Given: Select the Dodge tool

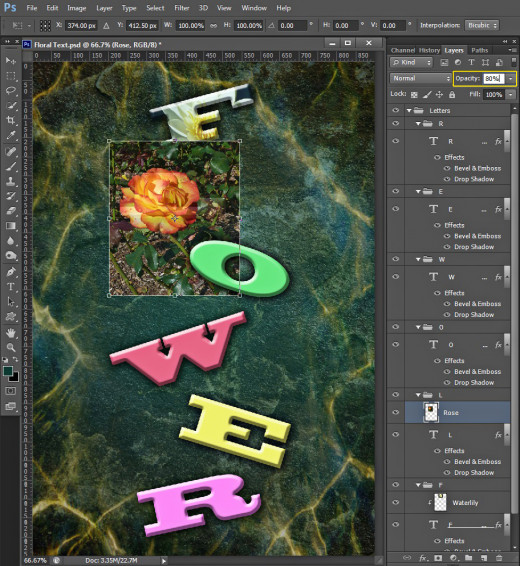Looking at the screenshot, I should 10,256.
